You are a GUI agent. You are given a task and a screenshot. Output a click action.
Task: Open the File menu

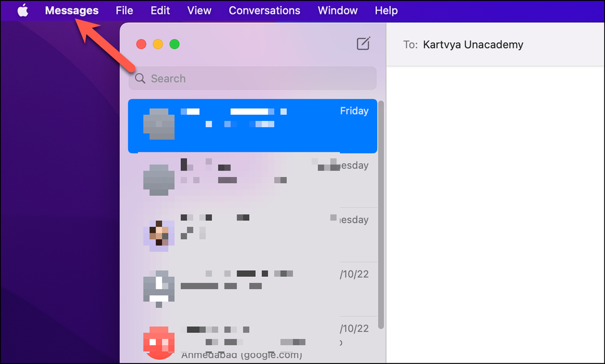(x=124, y=10)
